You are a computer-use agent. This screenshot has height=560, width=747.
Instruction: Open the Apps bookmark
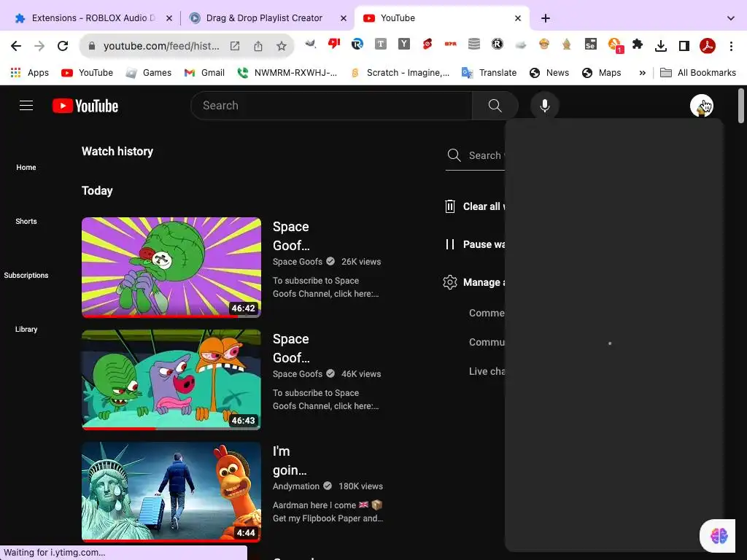[29, 73]
